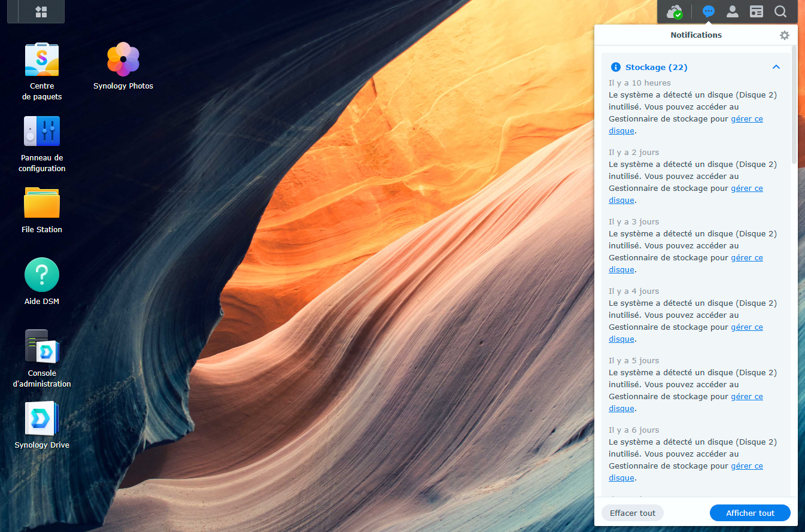
Task: Open Console d'administration Synology Drive
Action: pos(41,346)
